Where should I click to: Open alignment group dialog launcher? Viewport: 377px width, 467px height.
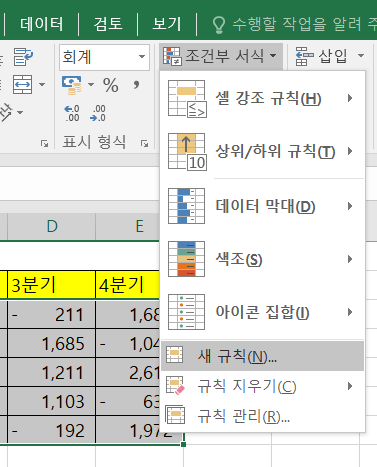coord(44,144)
